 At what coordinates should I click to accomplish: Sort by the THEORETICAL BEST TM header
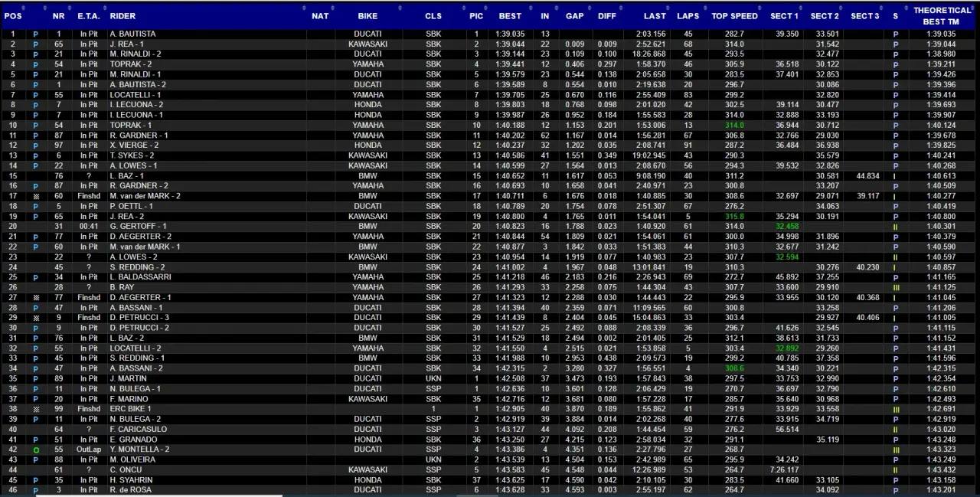point(942,16)
